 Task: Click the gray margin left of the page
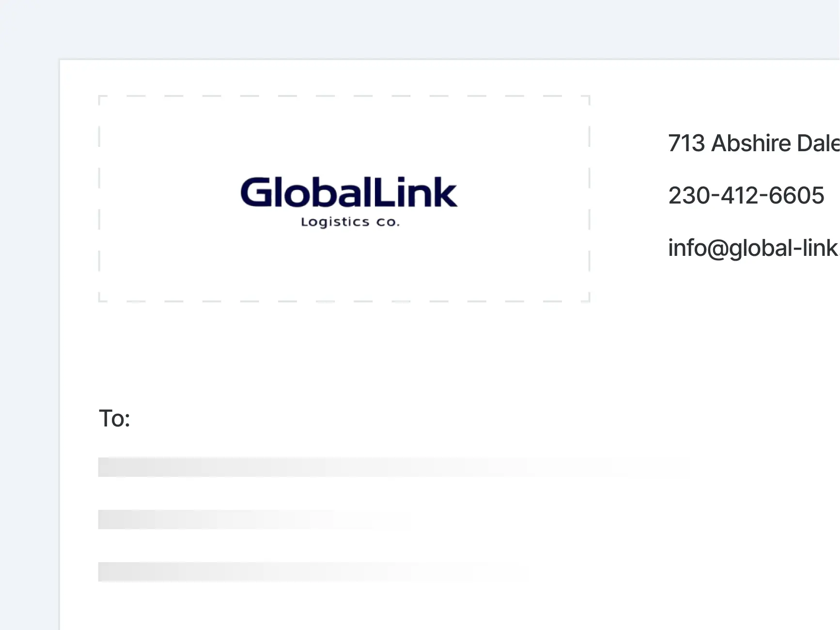[29, 339]
